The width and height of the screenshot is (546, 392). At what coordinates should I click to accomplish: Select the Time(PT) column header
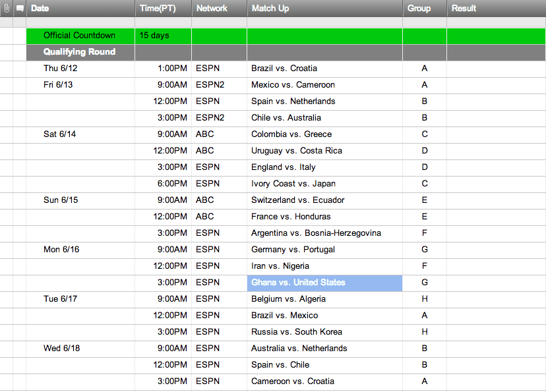pyautogui.click(x=157, y=9)
